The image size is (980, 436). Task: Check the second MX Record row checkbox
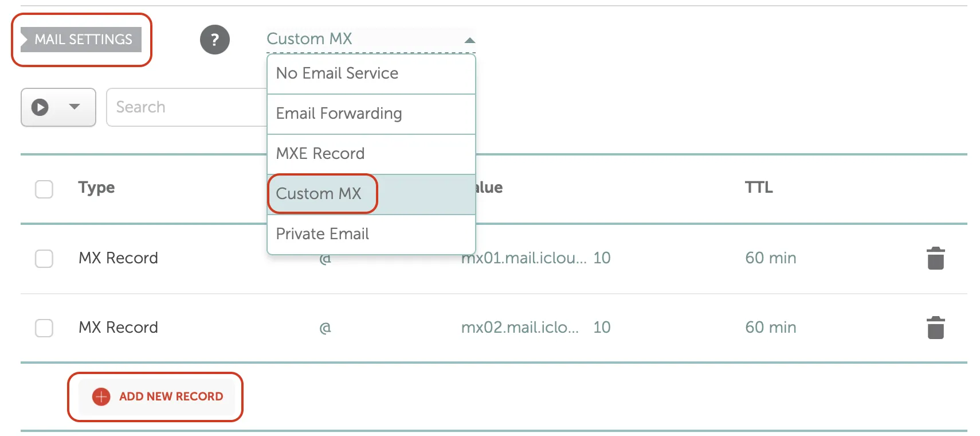[44, 328]
